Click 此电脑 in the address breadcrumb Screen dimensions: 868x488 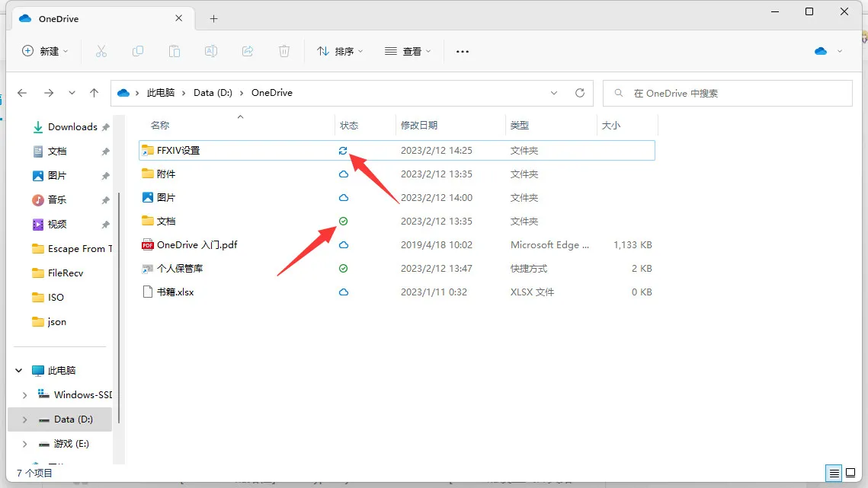click(161, 93)
